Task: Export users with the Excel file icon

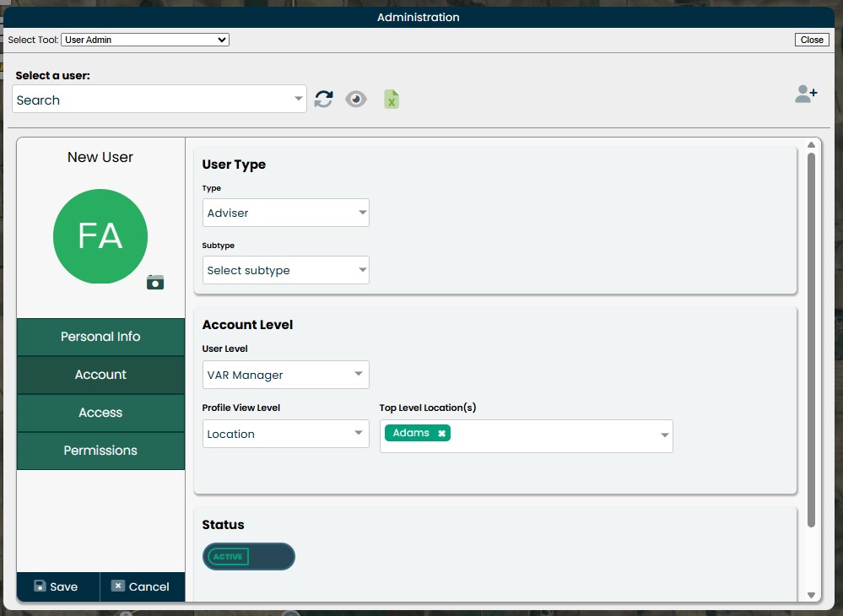Action: coord(392,99)
